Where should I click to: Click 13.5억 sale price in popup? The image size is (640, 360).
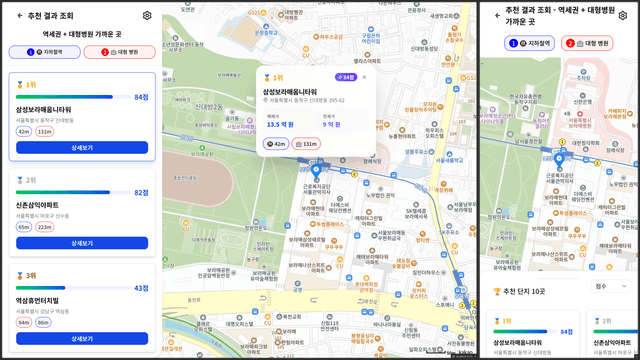point(280,124)
